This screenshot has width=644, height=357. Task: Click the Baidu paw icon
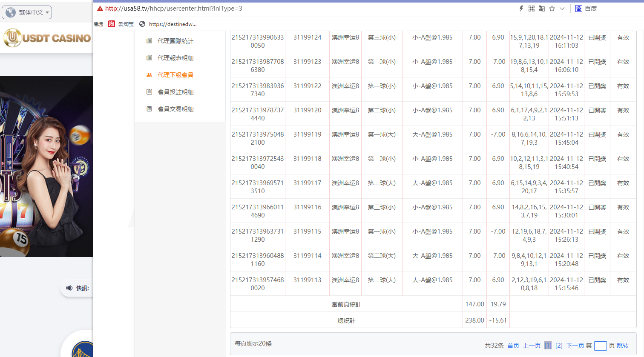coord(578,8)
